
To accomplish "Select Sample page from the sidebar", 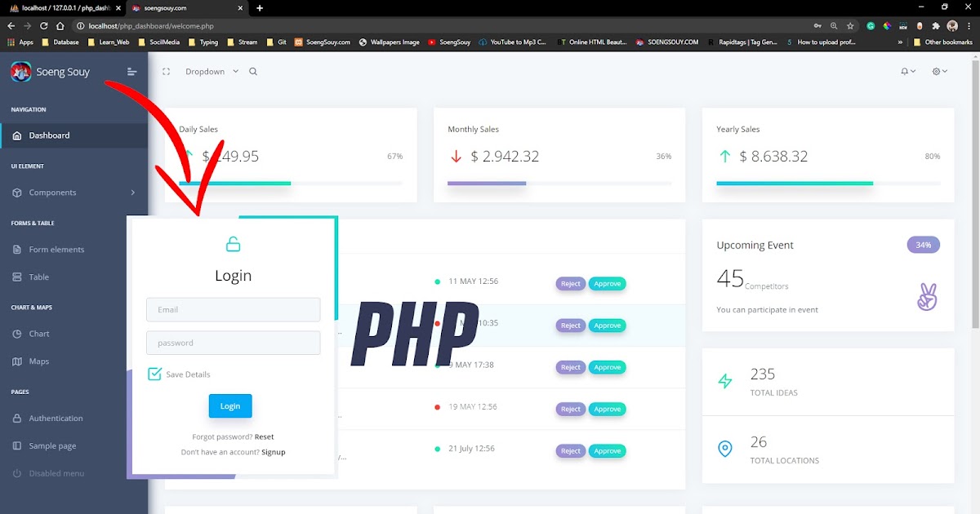I will 19,445.
